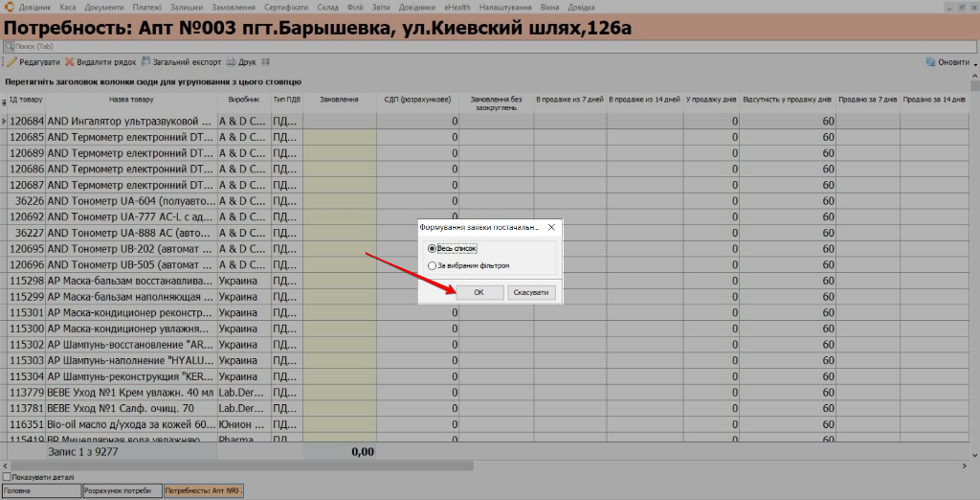
Task: Open the Платежі menu
Action: tap(146, 7)
